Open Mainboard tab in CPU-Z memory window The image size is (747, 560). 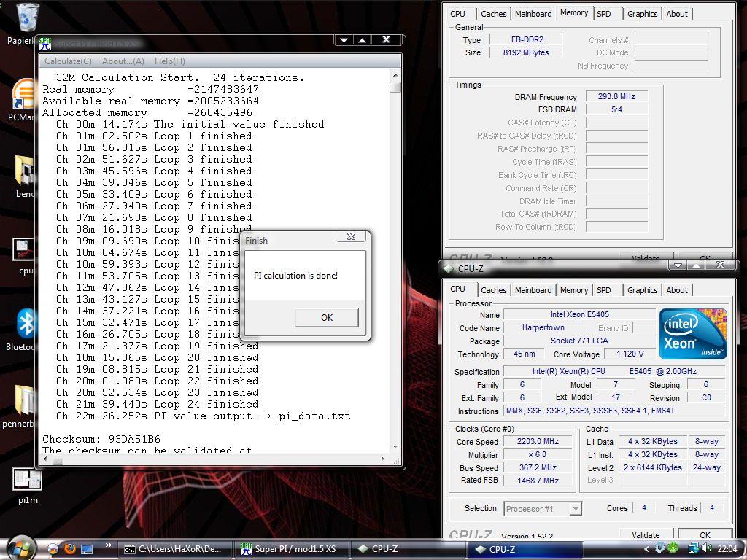[533, 14]
